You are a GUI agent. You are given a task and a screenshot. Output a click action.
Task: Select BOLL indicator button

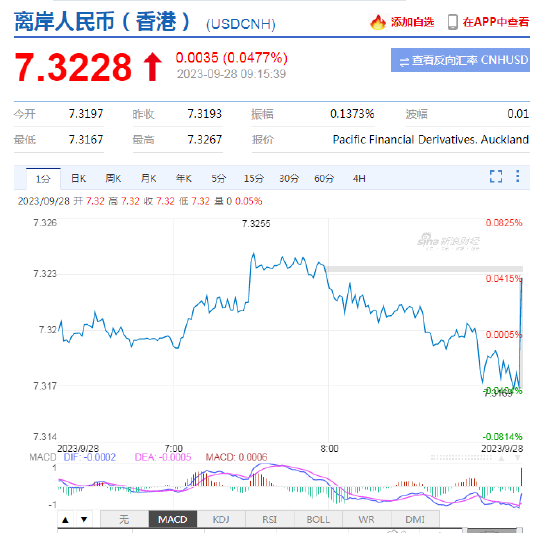(x=318, y=519)
